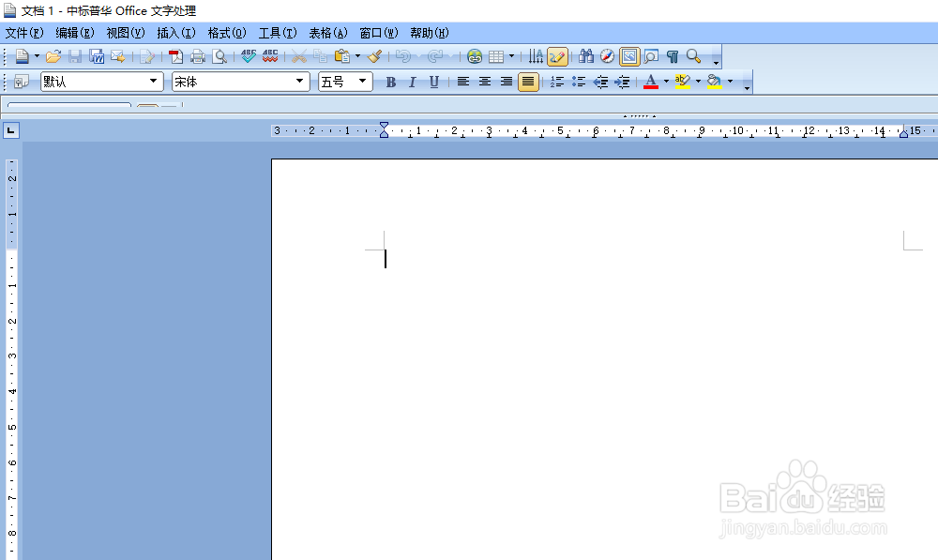Viewport: 938px width, 560px height.
Task: Toggle bold formatting
Action: click(x=390, y=82)
